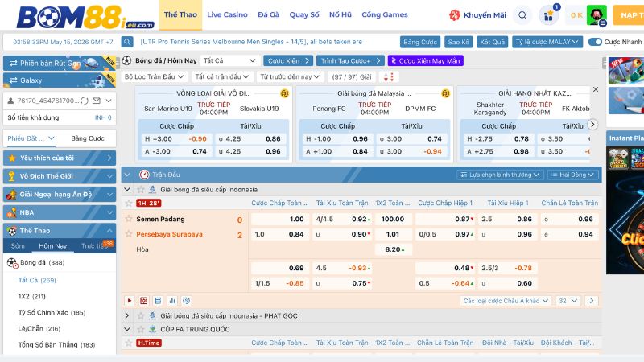The width and height of the screenshot is (644, 362).
Task: Open the Nổ Hũ tab
Action: (340, 14)
